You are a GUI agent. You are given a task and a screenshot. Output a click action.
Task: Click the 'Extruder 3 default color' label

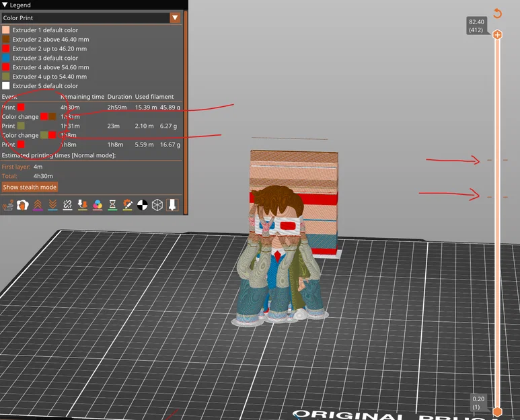45,58
